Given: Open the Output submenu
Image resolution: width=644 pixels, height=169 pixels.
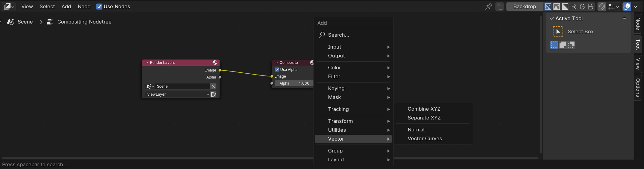Looking at the screenshot, I should (354, 56).
